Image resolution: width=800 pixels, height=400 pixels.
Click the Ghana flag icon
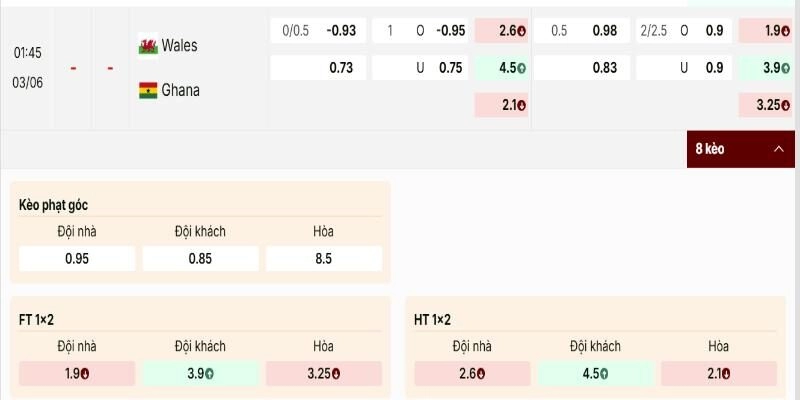(x=148, y=90)
